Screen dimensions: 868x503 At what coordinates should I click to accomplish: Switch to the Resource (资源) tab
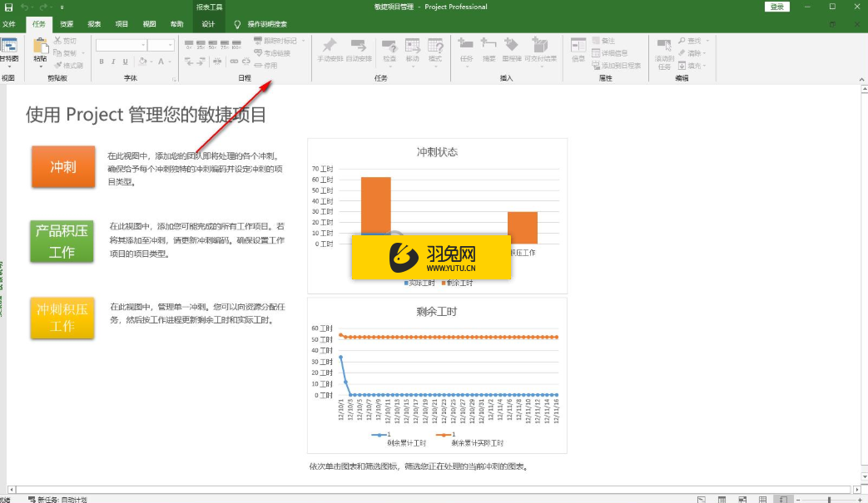point(67,24)
